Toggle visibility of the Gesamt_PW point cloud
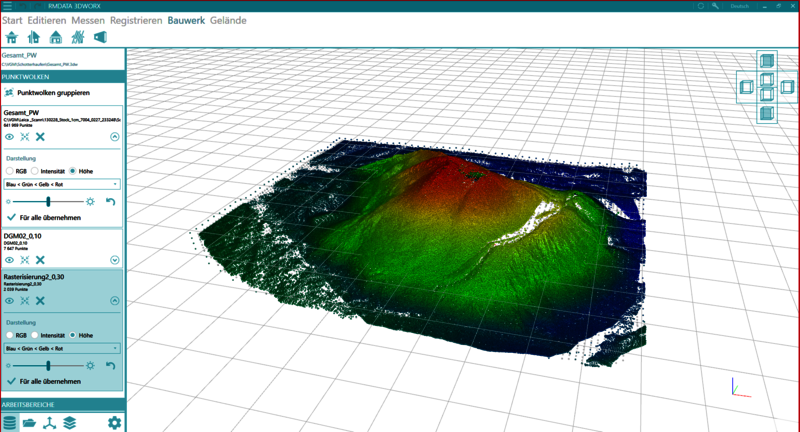This screenshot has width=800, height=432. tap(9, 137)
